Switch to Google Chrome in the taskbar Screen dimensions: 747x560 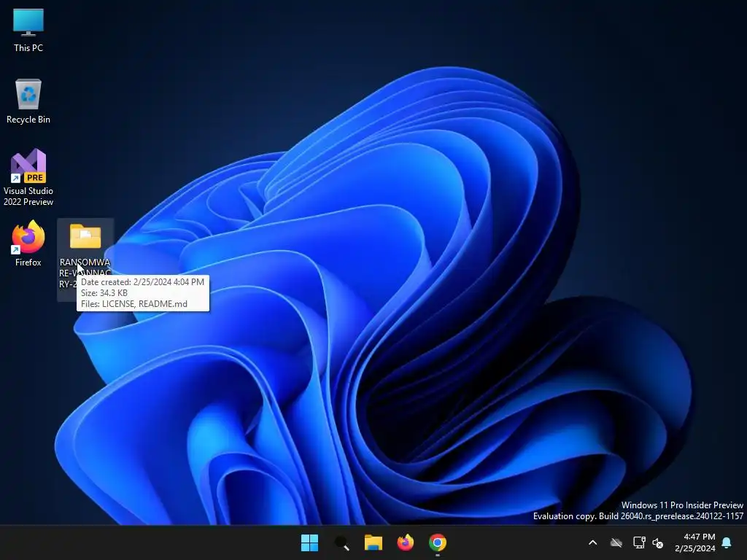coord(438,542)
